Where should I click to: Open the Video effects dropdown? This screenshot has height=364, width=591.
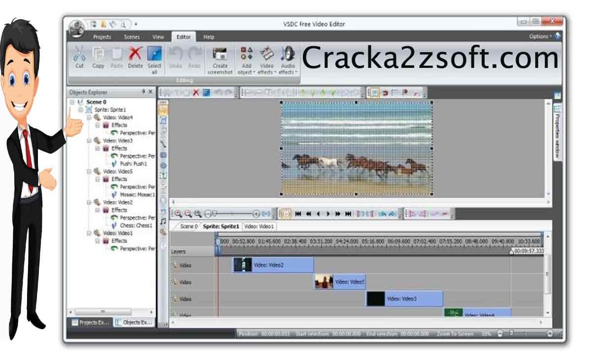[266, 60]
